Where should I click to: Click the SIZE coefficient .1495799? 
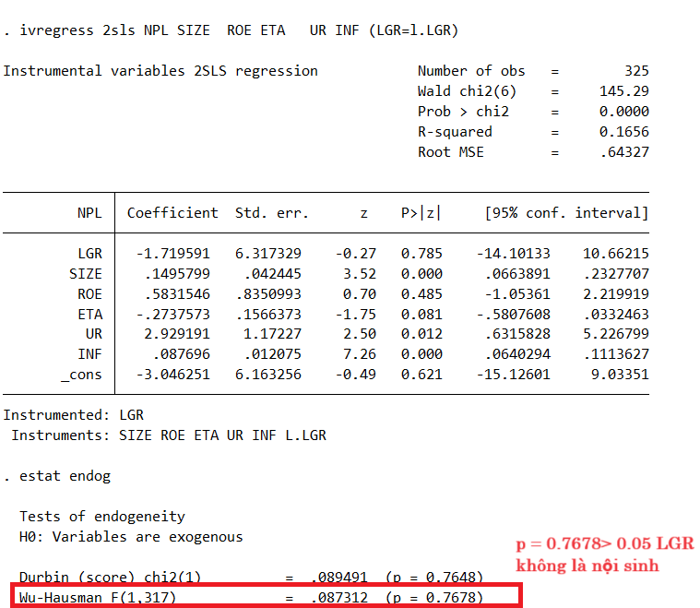pyautogui.click(x=177, y=274)
